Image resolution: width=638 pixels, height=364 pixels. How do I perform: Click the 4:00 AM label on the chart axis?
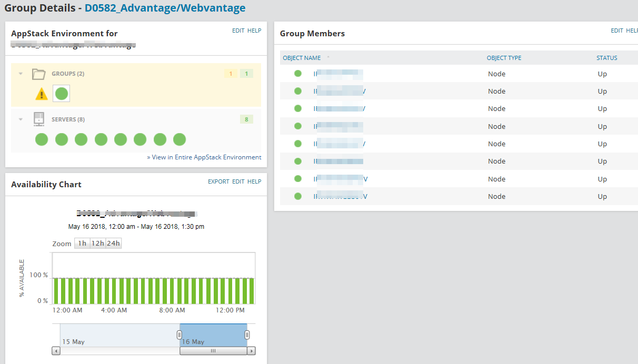[114, 310]
